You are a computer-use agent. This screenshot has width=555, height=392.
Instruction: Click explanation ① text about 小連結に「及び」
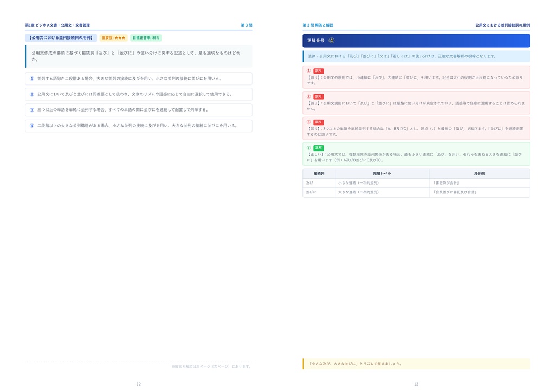point(415,80)
